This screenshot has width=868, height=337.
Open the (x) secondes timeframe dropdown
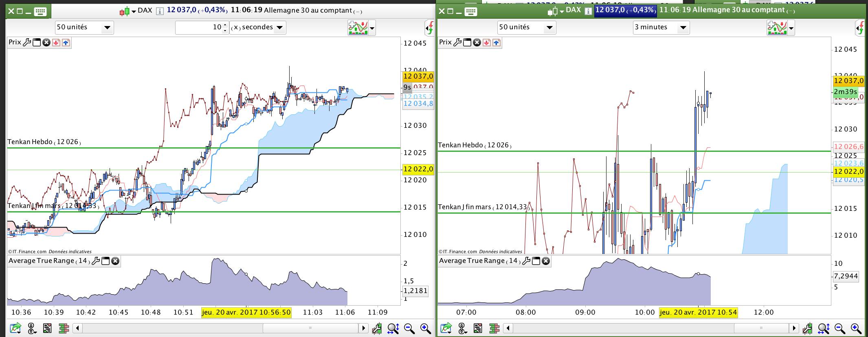click(258, 27)
